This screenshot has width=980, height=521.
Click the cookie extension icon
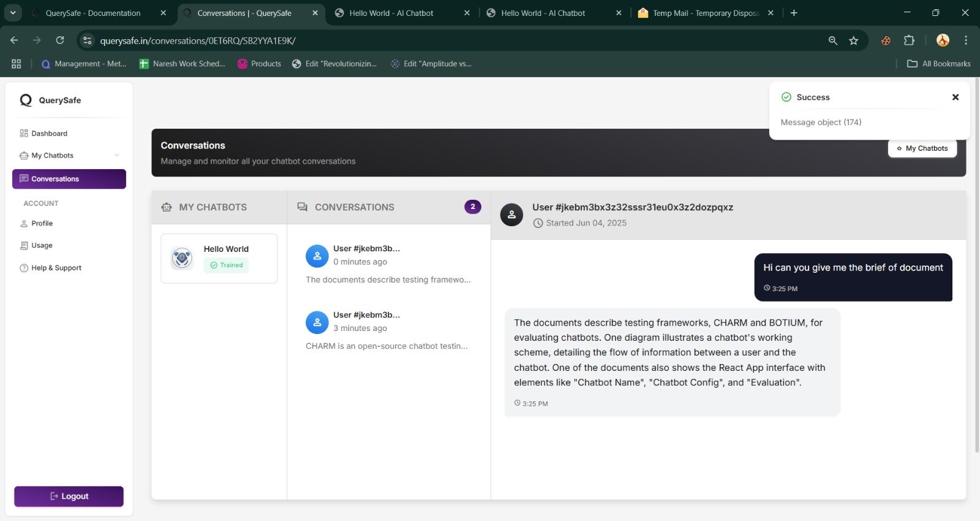(x=886, y=40)
